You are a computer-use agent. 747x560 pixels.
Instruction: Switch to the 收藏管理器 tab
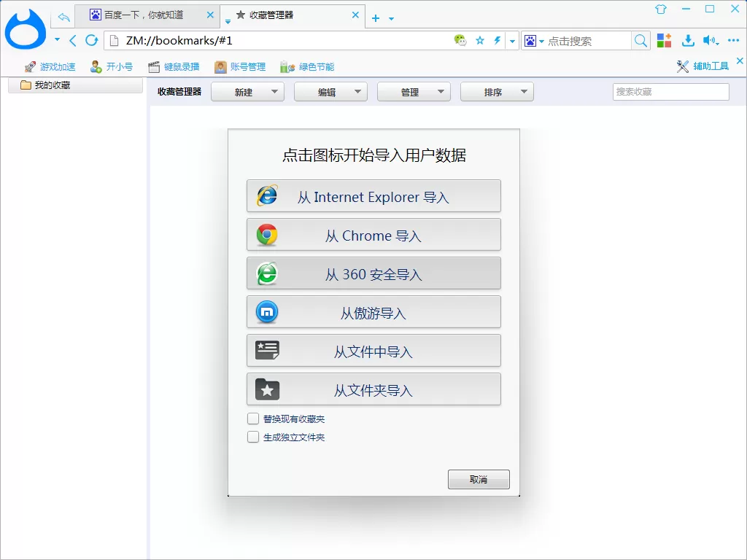click(x=293, y=15)
